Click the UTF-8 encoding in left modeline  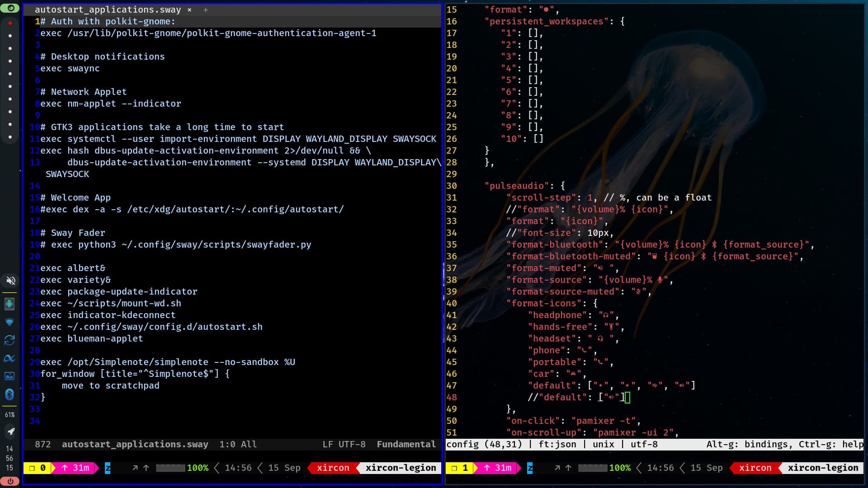(x=352, y=444)
